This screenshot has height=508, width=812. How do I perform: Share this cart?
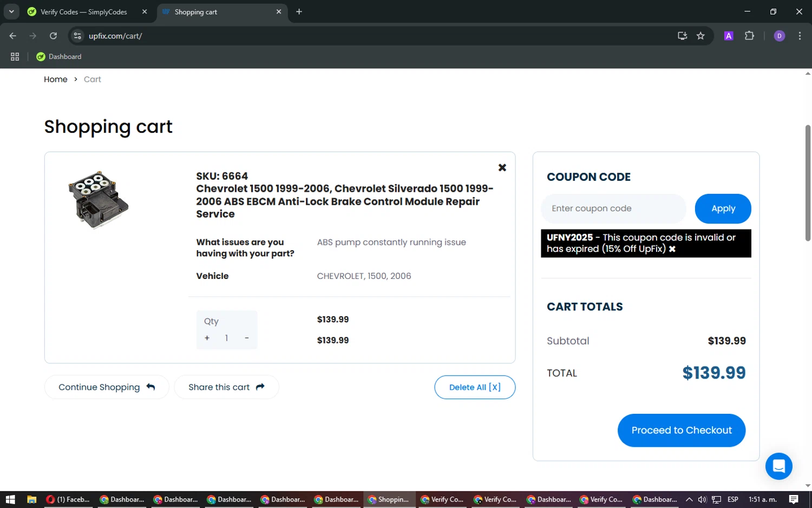tap(226, 387)
